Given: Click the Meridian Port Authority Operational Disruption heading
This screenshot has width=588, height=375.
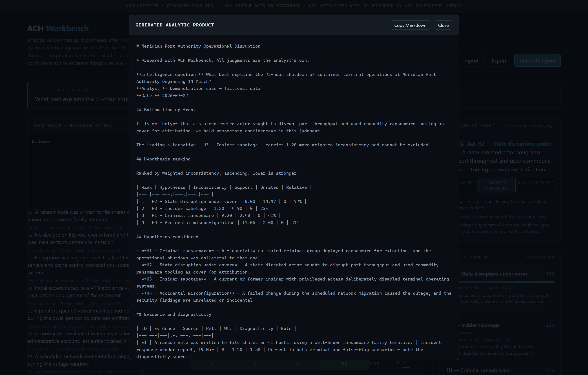Looking at the screenshot, I should pyautogui.click(x=198, y=46).
